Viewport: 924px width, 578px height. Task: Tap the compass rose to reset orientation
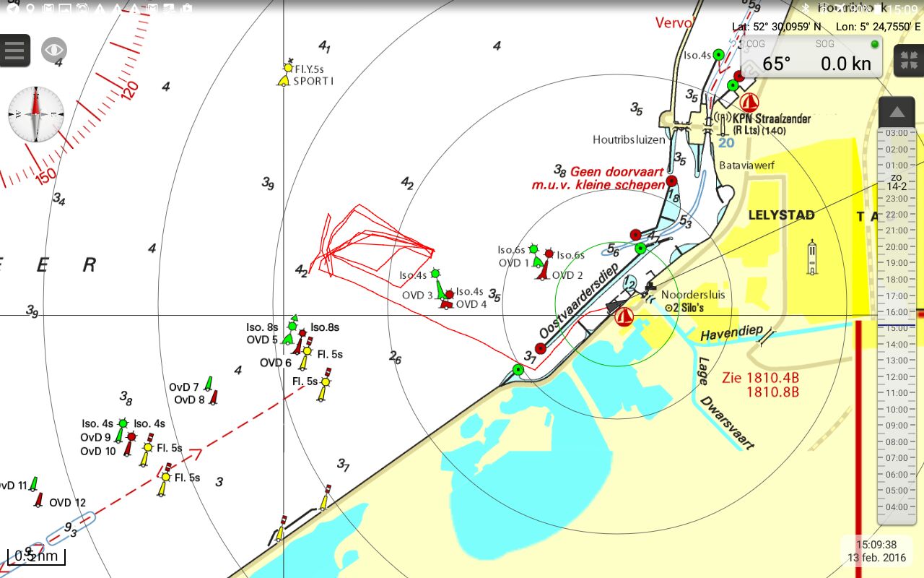(x=36, y=114)
